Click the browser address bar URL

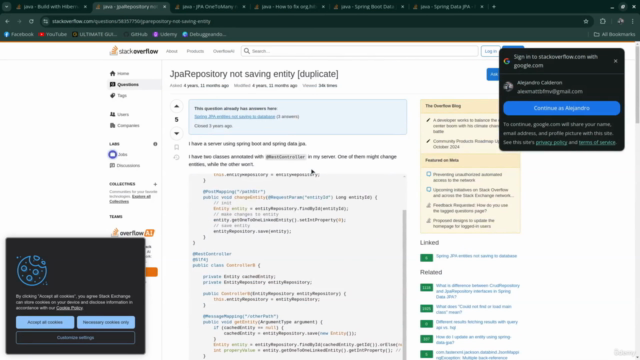(x=131, y=21)
